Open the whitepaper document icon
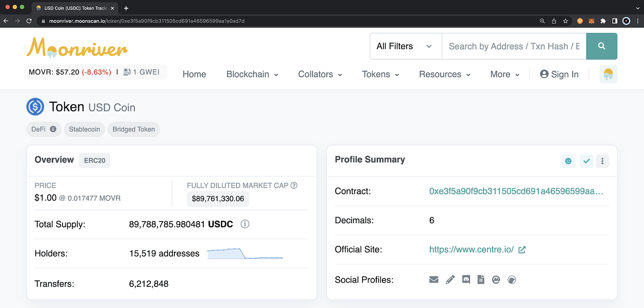Image resolution: width=644 pixels, height=308 pixels. 481,279
